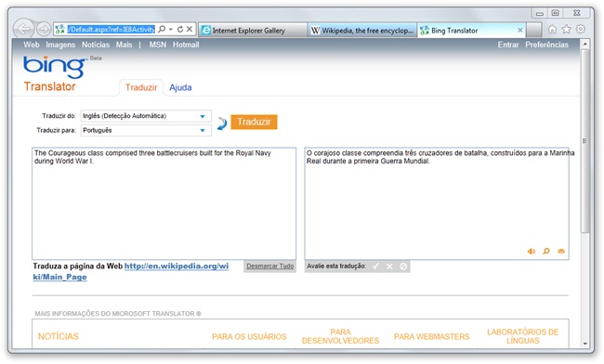
Task: Click the site icon left of the URL
Action: (x=59, y=29)
